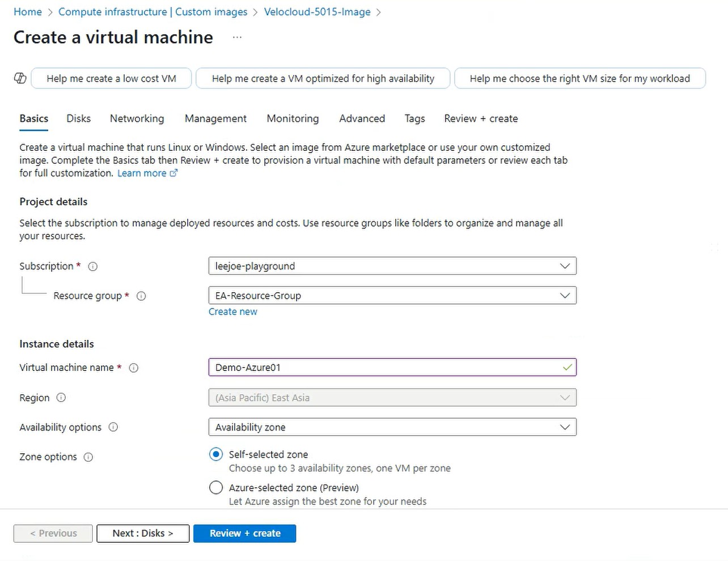Click 'Choose up to 3 availability zones' text
This screenshot has height=561, width=728.
coord(340,468)
